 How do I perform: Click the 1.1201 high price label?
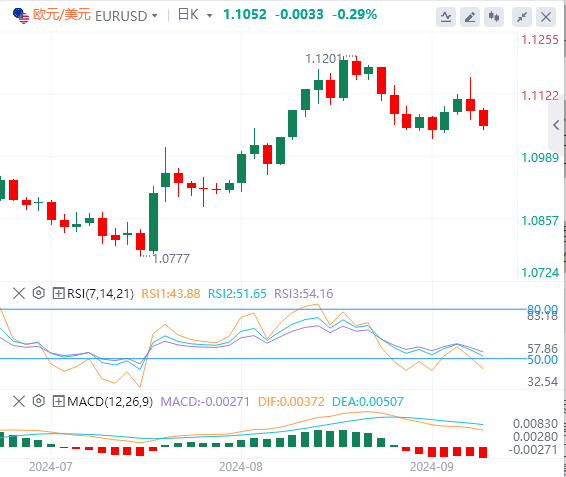coord(323,58)
